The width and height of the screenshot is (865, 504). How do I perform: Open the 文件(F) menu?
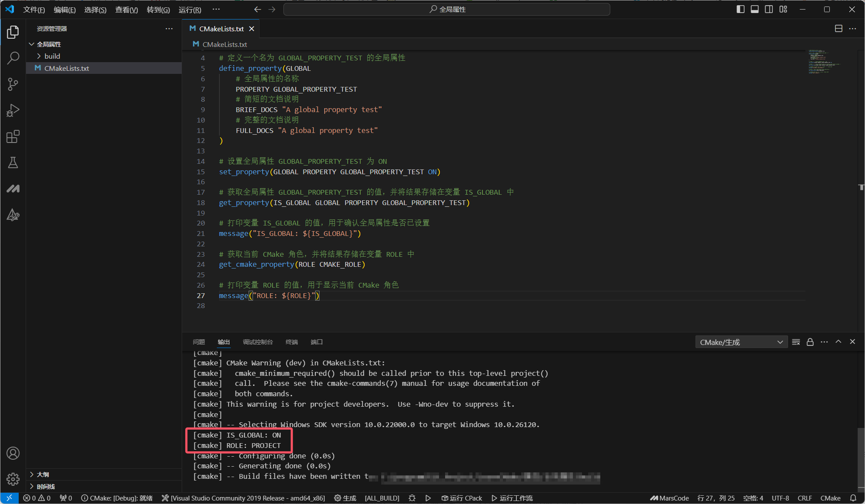pos(34,10)
